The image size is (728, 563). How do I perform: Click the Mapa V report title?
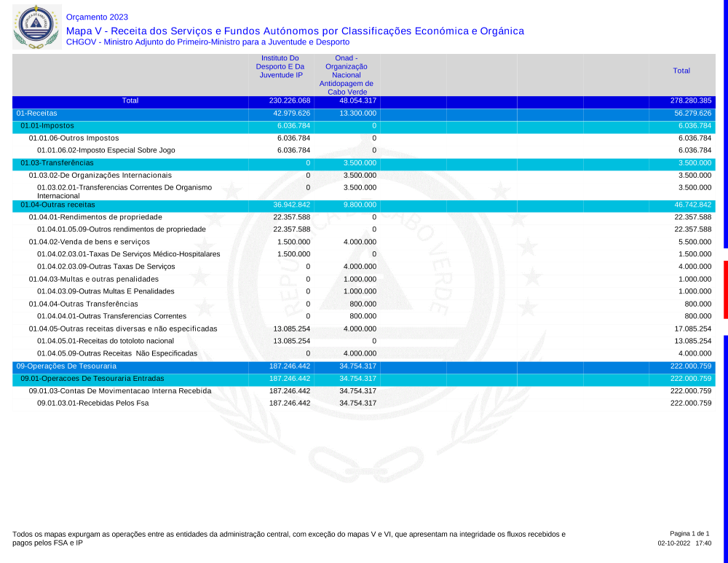pyautogui.click(x=295, y=31)
